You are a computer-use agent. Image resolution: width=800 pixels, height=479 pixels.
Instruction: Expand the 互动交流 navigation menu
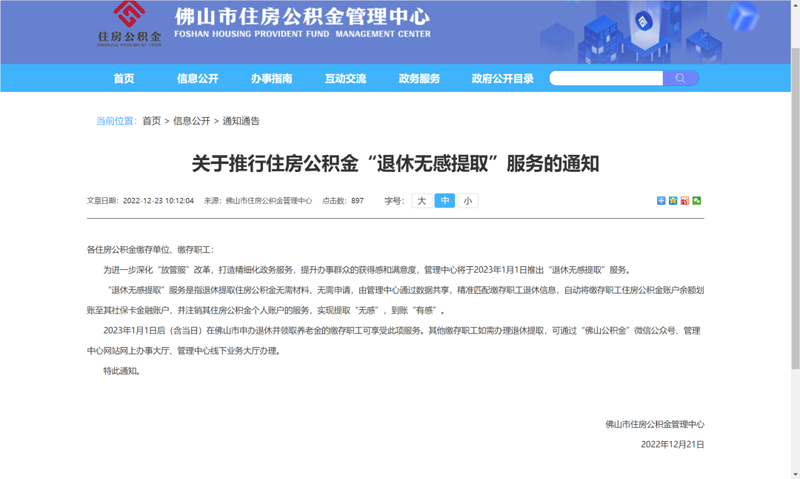346,79
